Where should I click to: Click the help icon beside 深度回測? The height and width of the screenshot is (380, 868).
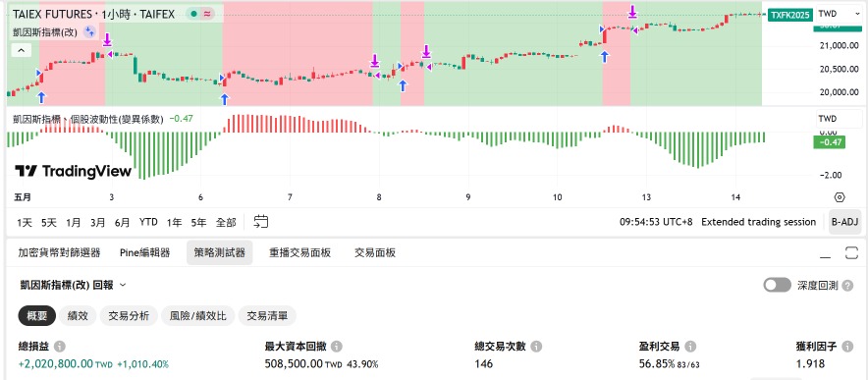[x=847, y=286]
